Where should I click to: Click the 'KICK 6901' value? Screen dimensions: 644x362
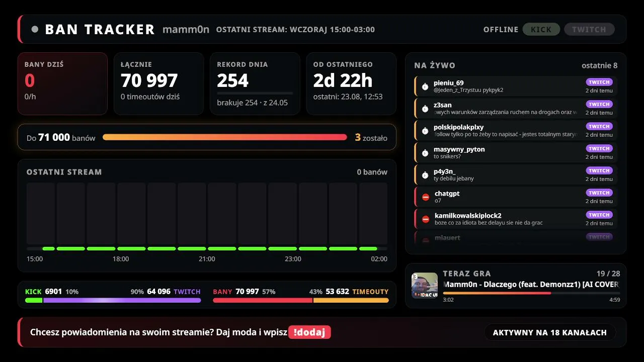click(x=43, y=292)
